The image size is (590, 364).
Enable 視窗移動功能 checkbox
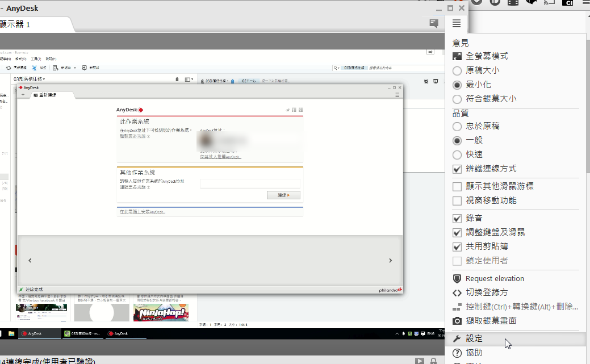click(457, 200)
